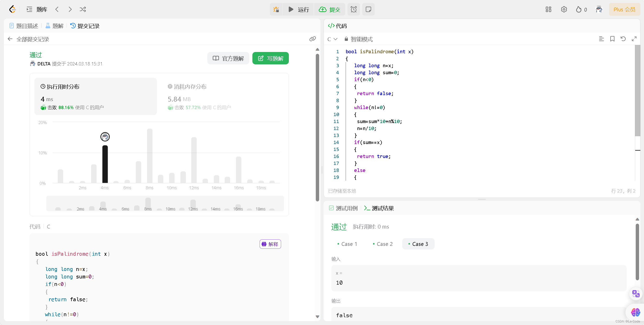Open the notes sticky icon
The height and width of the screenshot is (325, 644).
coord(368,10)
